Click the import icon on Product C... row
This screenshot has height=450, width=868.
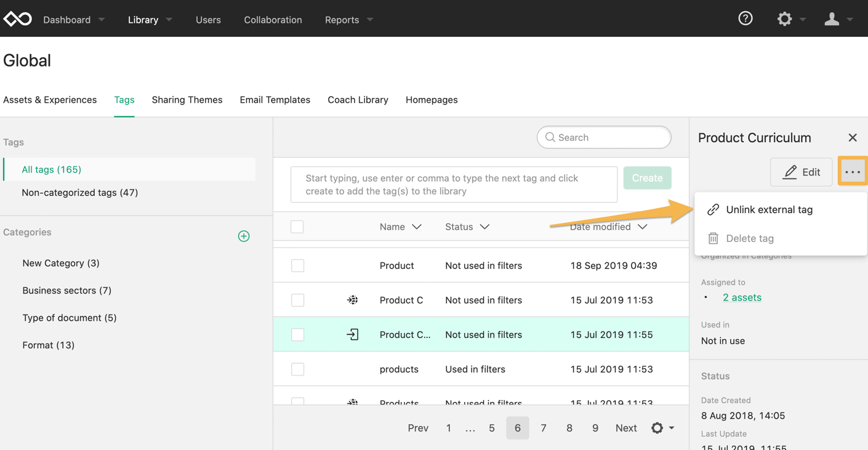point(353,334)
